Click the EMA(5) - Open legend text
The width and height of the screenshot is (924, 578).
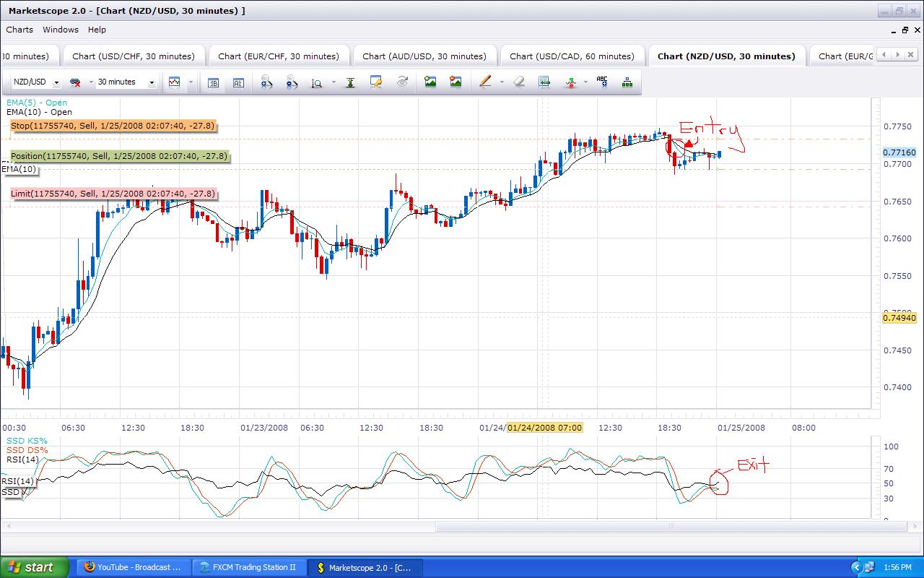point(37,103)
